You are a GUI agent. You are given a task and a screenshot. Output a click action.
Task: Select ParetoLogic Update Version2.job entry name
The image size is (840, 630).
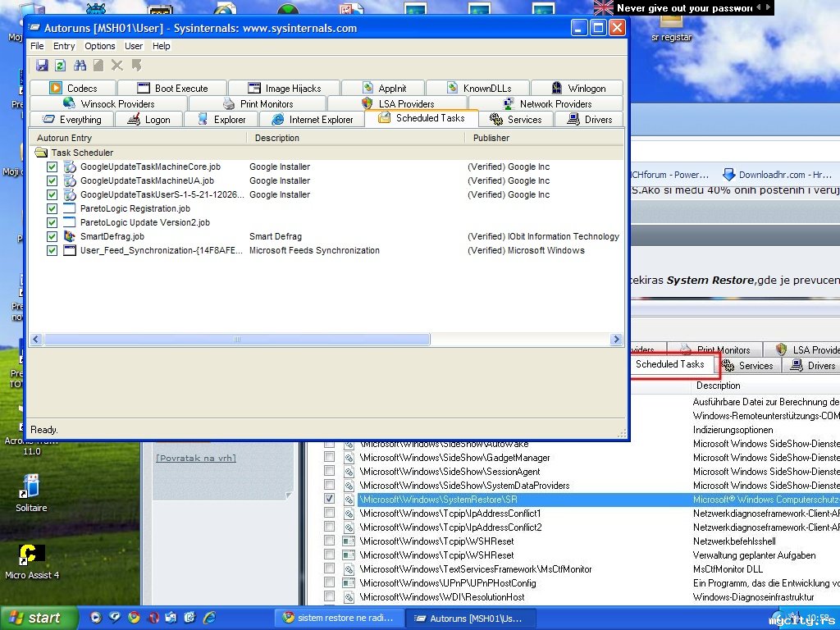pyautogui.click(x=144, y=222)
